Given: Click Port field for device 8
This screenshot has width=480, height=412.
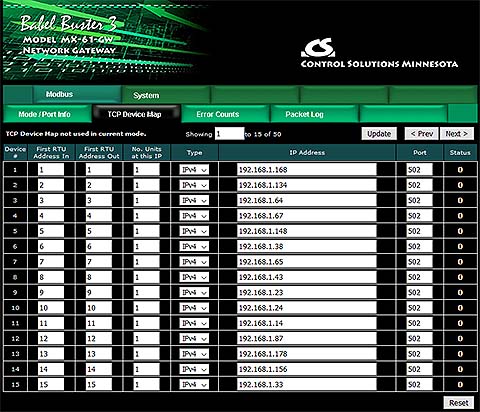Looking at the screenshot, I should click(x=420, y=277).
